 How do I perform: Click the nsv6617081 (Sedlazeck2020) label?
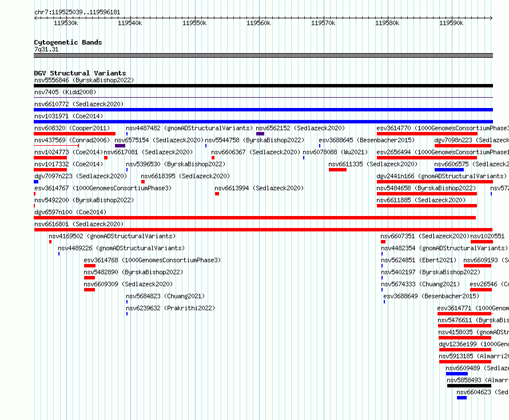pyautogui.click(x=148, y=152)
